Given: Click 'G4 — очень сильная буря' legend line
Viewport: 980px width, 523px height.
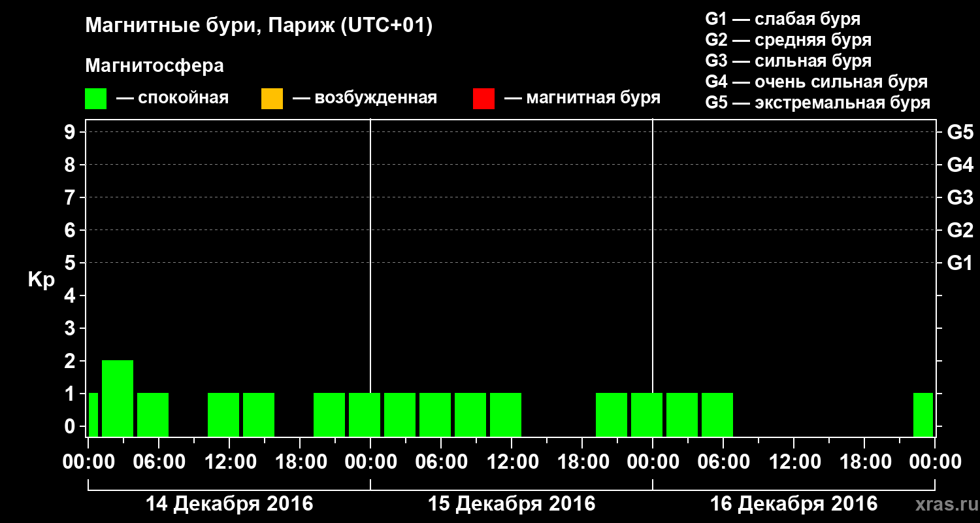Looking at the screenshot, I should pyautogui.click(x=817, y=82).
